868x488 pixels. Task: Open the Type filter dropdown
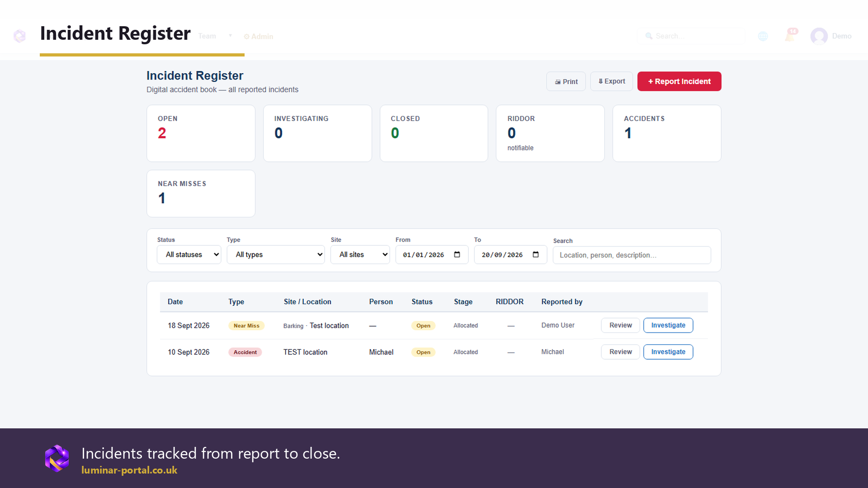[x=276, y=254]
